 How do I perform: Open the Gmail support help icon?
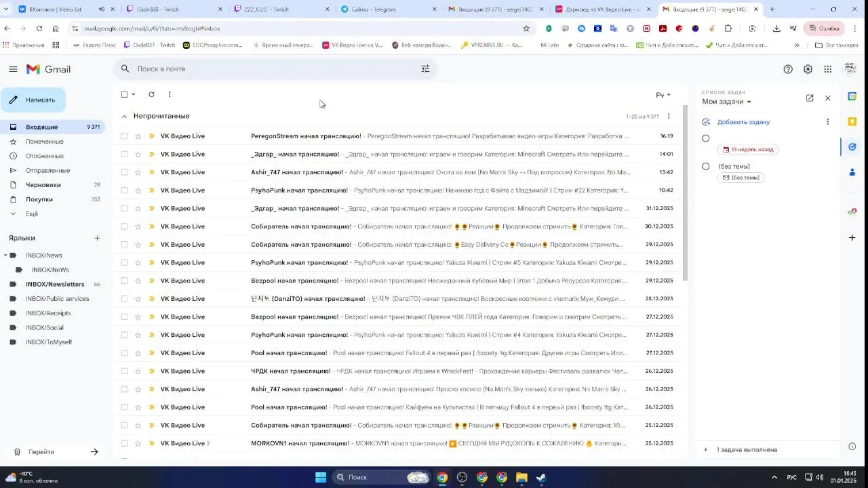pos(788,69)
